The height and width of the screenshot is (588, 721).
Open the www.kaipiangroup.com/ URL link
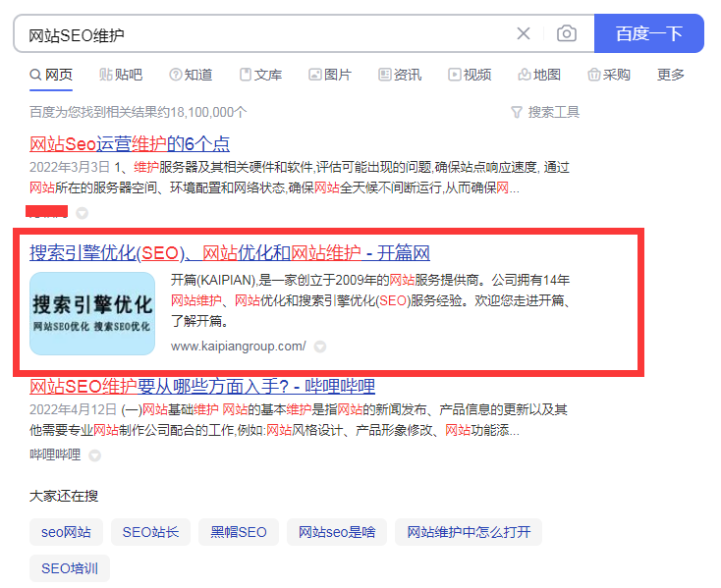click(238, 346)
